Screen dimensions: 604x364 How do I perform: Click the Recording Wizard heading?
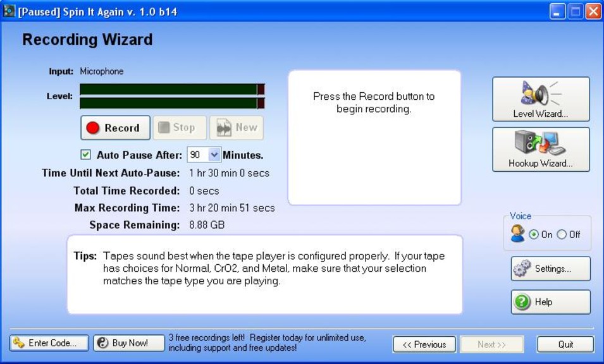point(87,39)
